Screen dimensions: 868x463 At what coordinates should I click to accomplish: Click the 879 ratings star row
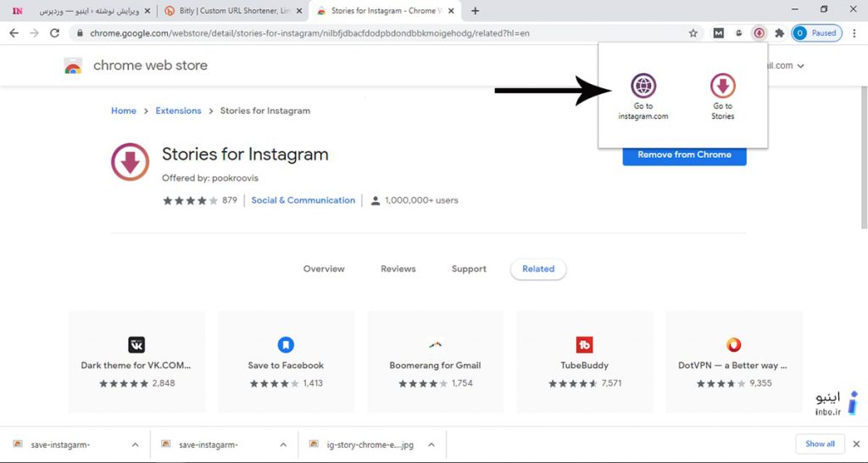(x=190, y=200)
